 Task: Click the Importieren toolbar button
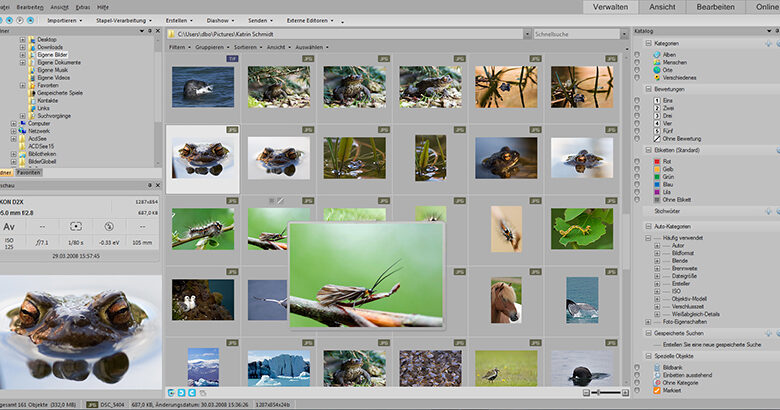pyautogui.click(x=64, y=20)
